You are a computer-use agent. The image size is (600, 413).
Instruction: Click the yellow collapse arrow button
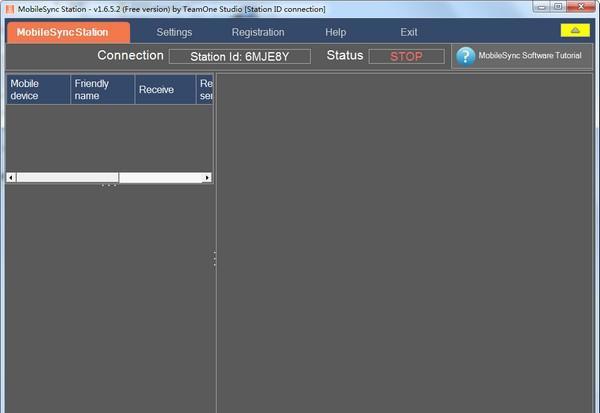[575, 30]
